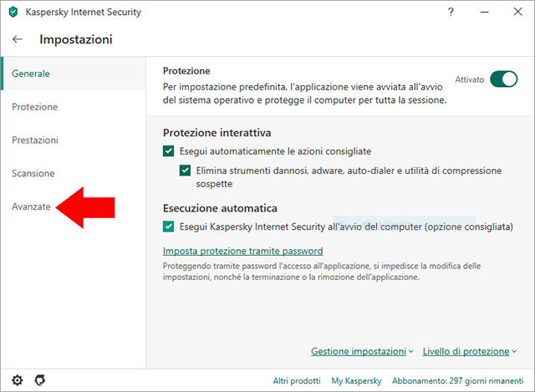535x392 pixels.
Task: Minimize the Kaspersky window
Action: [483, 12]
